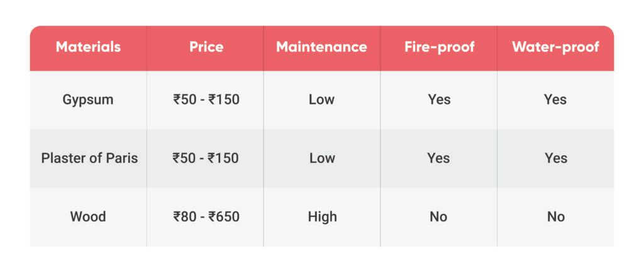The image size is (644, 273).
Task: Select Gypsum's Low maintenance cell
Action: click(321, 99)
